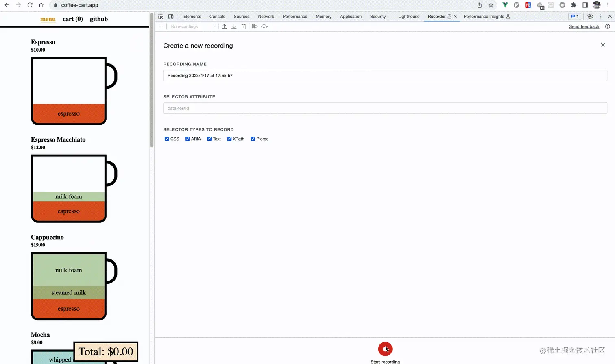Switch to the Performance tab
The image size is (615, 364).
pos(295,17)
